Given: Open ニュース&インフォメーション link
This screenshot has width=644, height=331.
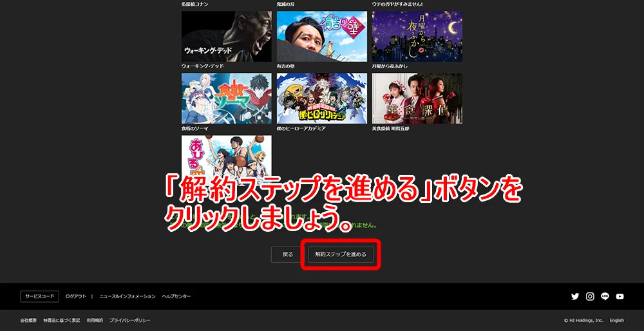Looking at the screenshot, I should 128,296.
